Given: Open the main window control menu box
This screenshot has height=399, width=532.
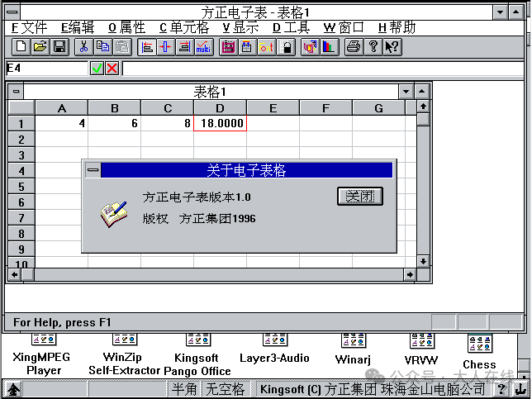Looking at the screenshot, I should pos(12,12).
